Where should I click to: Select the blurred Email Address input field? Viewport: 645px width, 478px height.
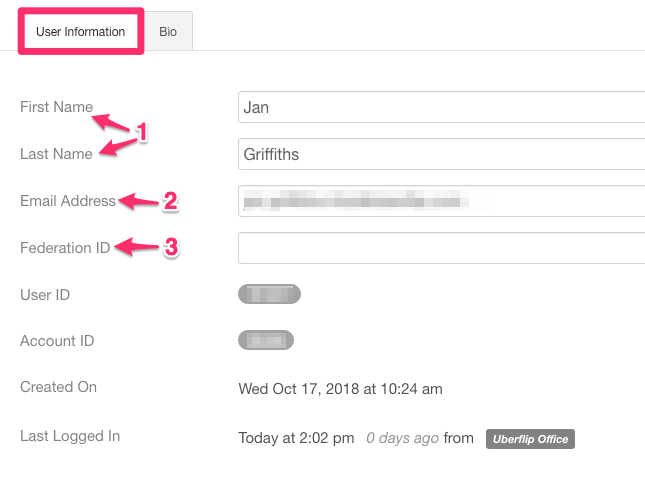pyautogui.click(x=441, y=201)
